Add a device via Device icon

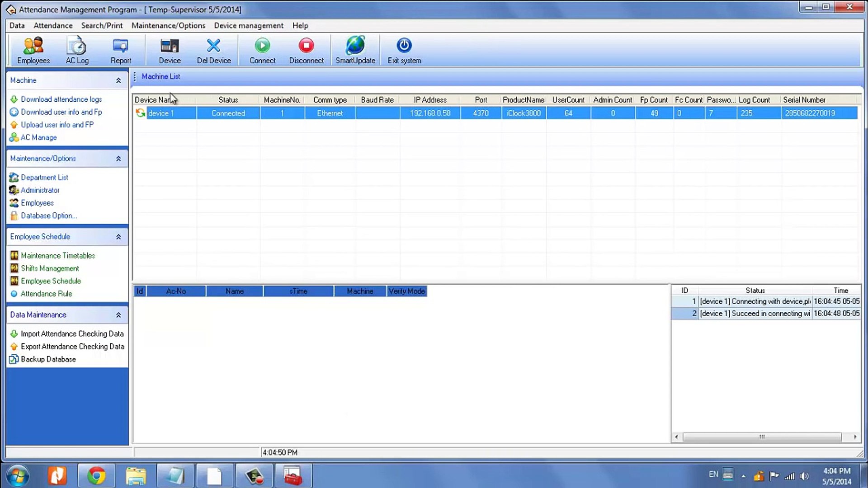(170, 46)
